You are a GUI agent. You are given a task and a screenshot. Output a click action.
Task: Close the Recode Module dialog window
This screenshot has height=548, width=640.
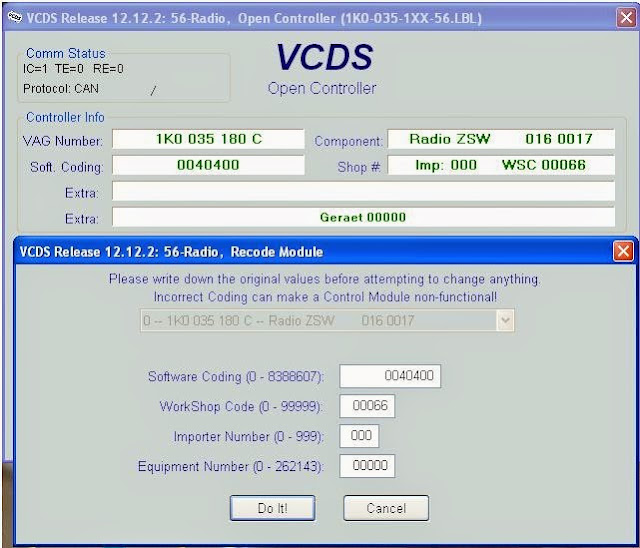click(x=623, y=251)
